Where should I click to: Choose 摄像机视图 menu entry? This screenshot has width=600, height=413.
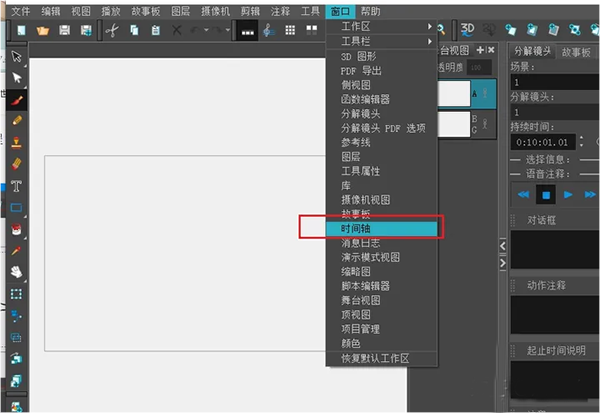click(381, 200)
